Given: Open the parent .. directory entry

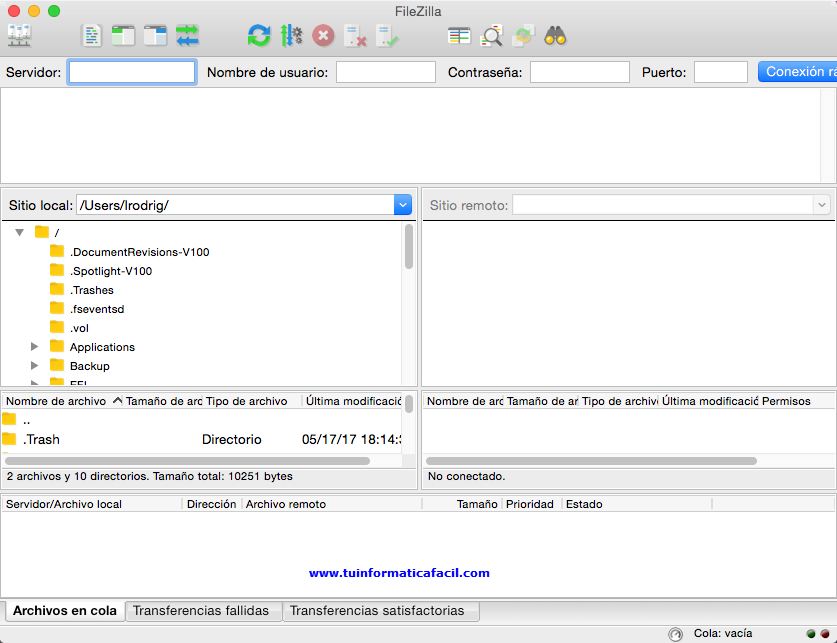Looking at the screenshot, I should tap(202, 420).
